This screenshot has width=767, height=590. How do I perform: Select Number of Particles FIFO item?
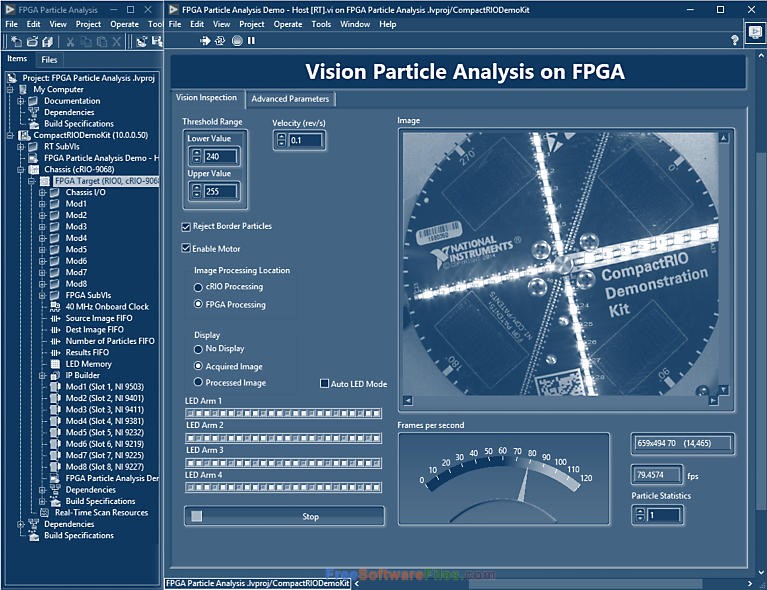click(110, 341)
